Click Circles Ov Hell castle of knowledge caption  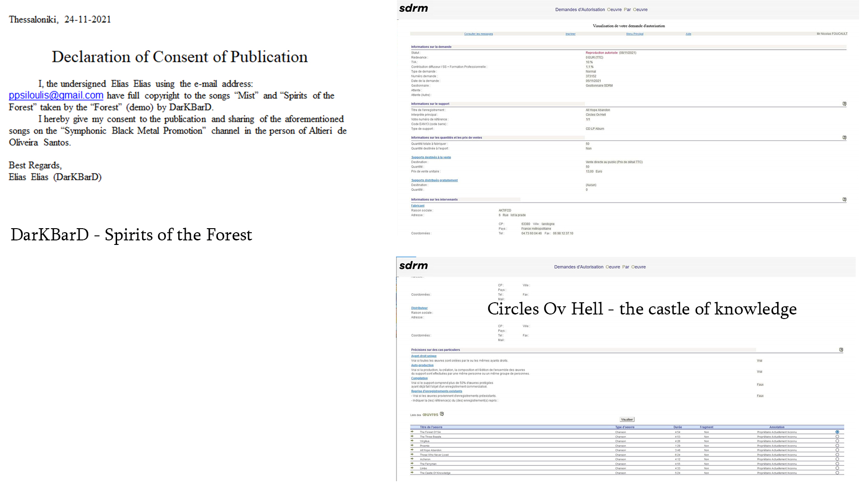(642, 309)
